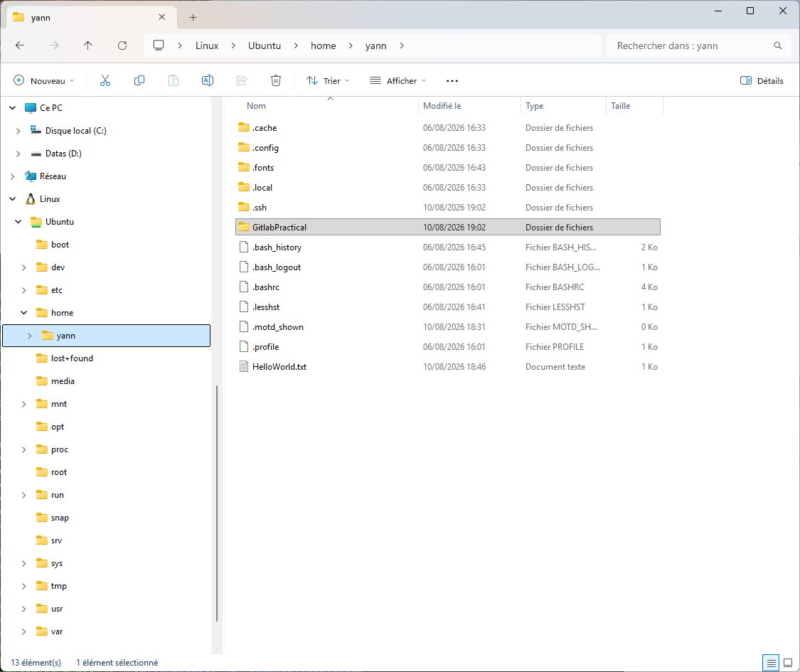Select the .config folder

coord(448,147)
